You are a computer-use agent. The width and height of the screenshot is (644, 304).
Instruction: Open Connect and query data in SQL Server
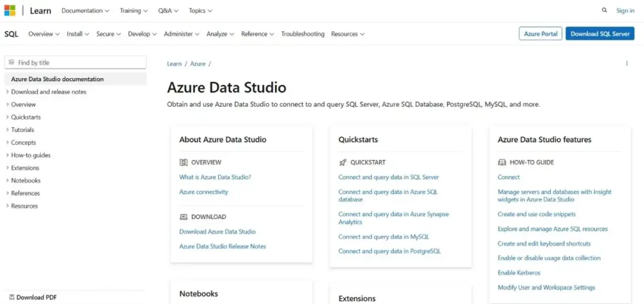tap(389, 177)
